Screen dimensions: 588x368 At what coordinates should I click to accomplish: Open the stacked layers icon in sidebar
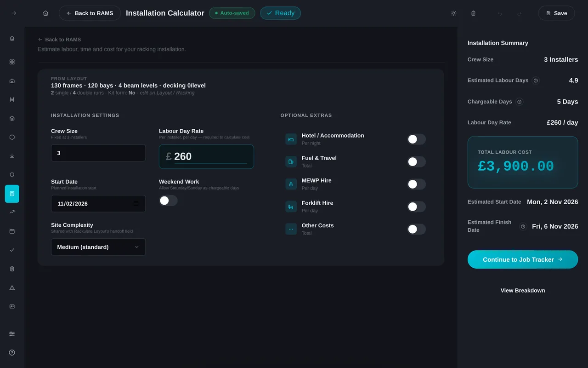click(x=12, y=118)
